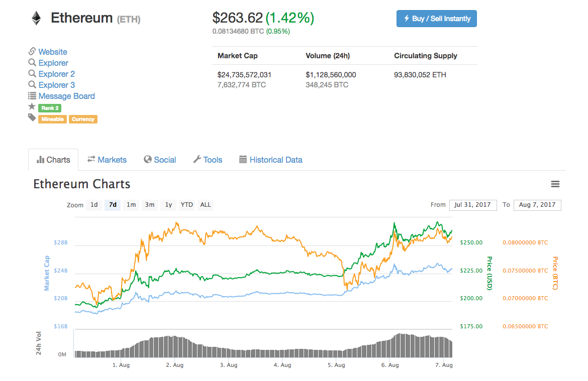
Task: Click the Ethereum Charts heading
Action: [x=82, y=184]
